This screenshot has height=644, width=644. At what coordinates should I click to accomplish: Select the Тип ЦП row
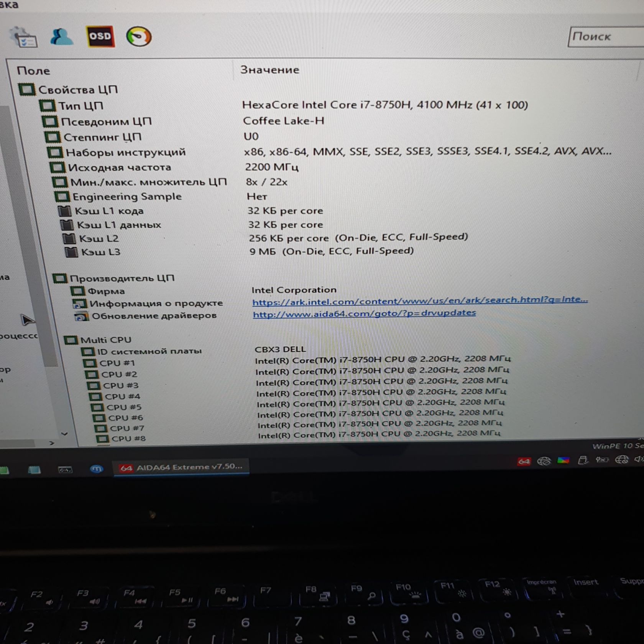[x=284, y=105]
